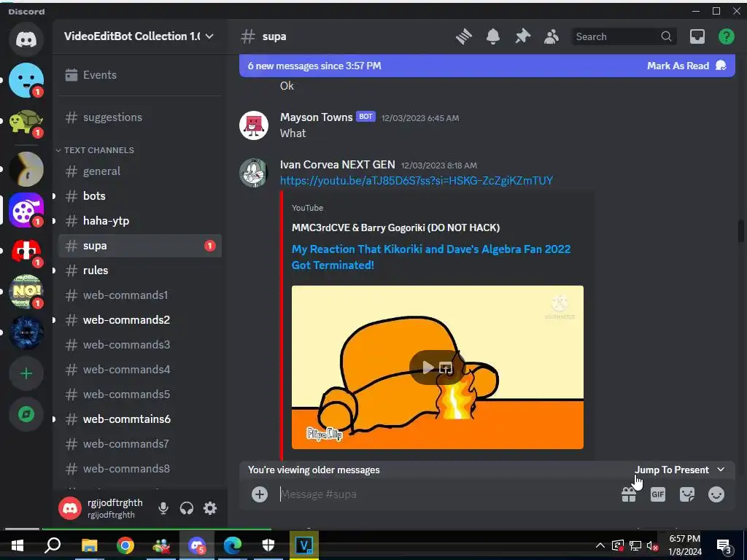Open Events in channel list
Image resolution: width=747 pixels, height=560 pixels.
pyautogui.click(x=140, y=75)
